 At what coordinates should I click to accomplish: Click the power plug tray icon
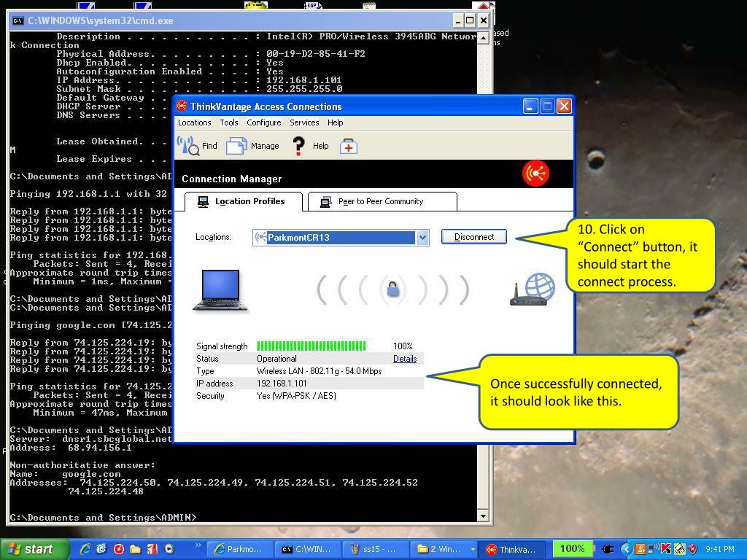(x=608, y=550)
